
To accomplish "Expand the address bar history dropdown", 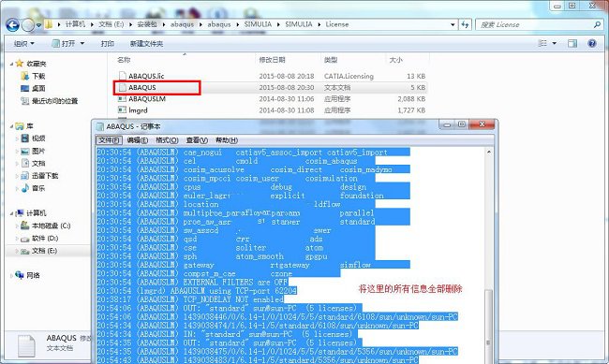I will tap(453, 24).
